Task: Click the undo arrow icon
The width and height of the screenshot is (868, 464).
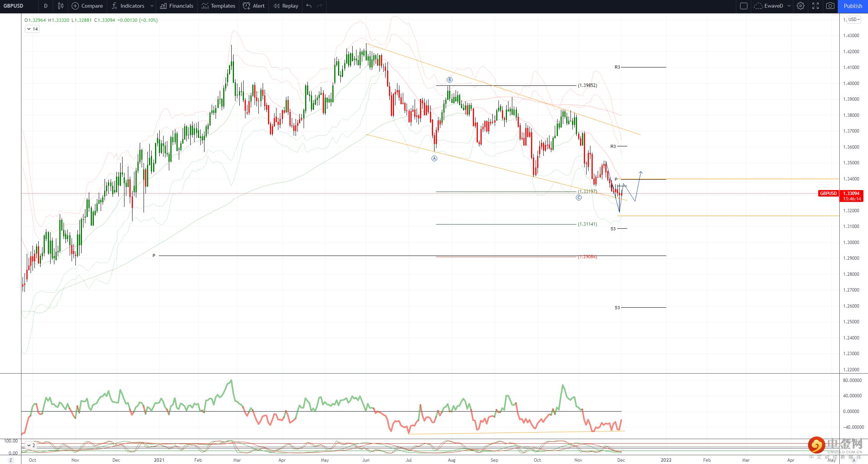Action: point(309,6)
